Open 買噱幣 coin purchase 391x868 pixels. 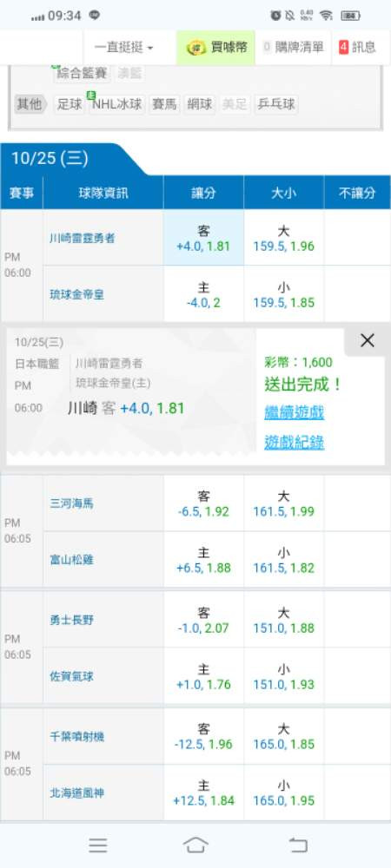click(216, 48)
